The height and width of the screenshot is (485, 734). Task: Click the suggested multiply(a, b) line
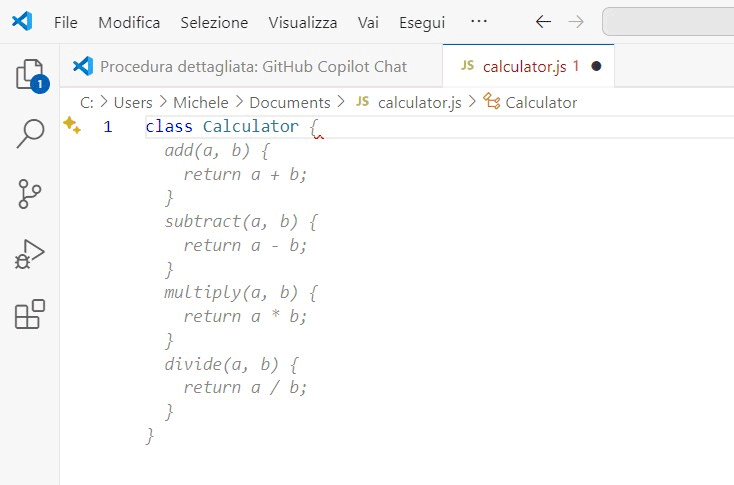click(241, 293)
